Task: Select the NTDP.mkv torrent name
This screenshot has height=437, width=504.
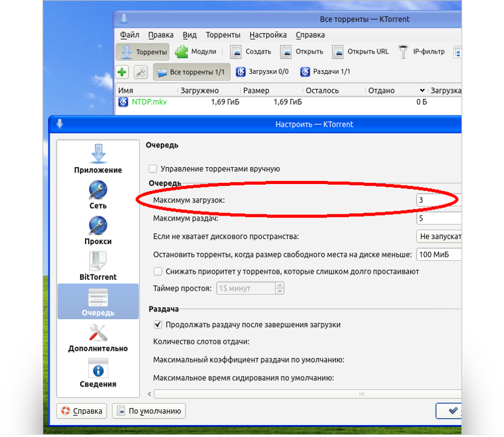Action: [x=149, y=102]
